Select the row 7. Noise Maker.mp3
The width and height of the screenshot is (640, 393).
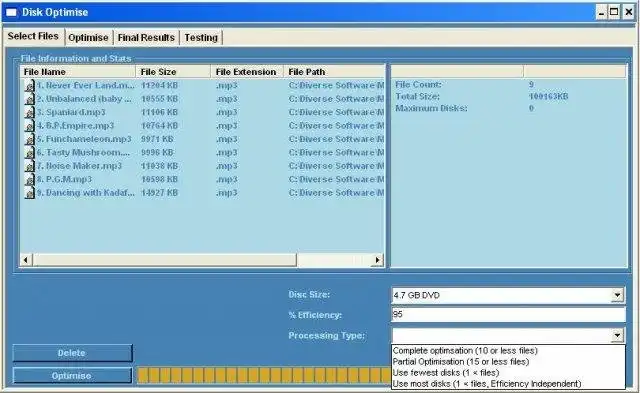pyautogui.click(x=202, y=166)
